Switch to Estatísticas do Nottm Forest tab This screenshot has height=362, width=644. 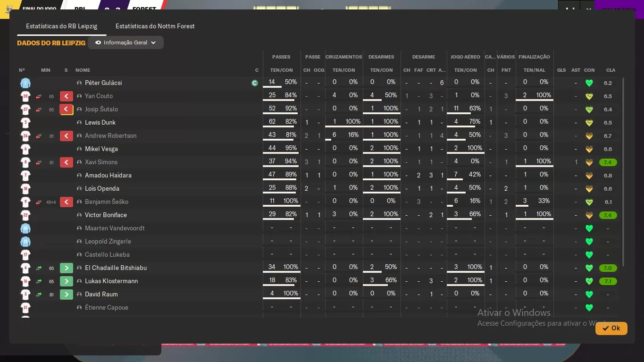click(x=155, y=26)
